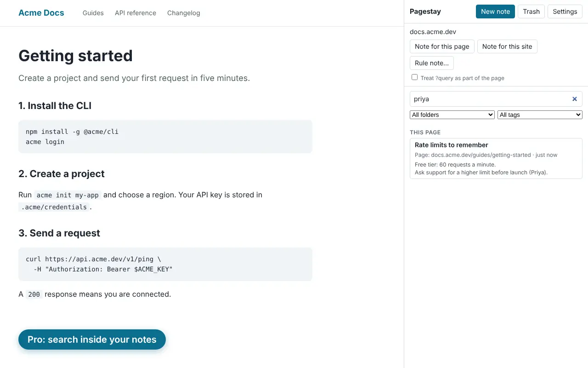Click the Pro: search inside your notes banner
This screenshot has height=368, width=588.
click(x=92, y=339)
